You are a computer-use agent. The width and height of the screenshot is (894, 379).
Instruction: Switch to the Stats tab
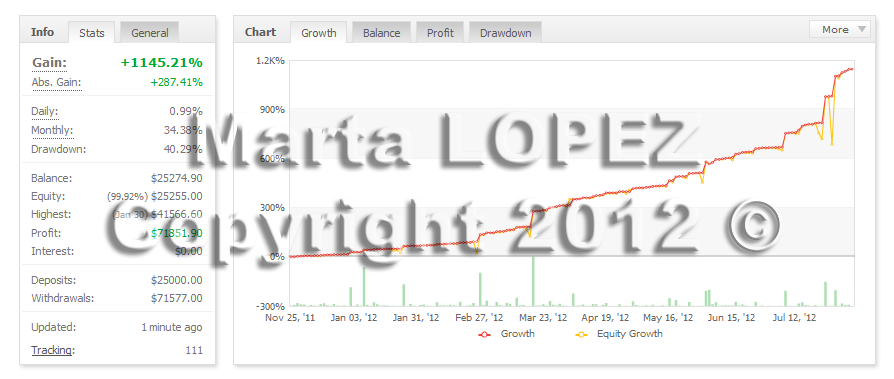pyautogui.click(x=91, y=32)
